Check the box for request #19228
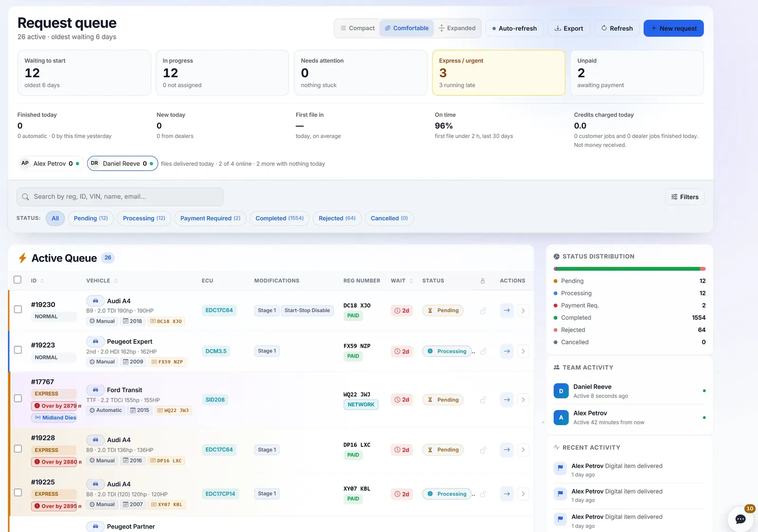Screen dimensions: 758x532 (x=18, y=449)
